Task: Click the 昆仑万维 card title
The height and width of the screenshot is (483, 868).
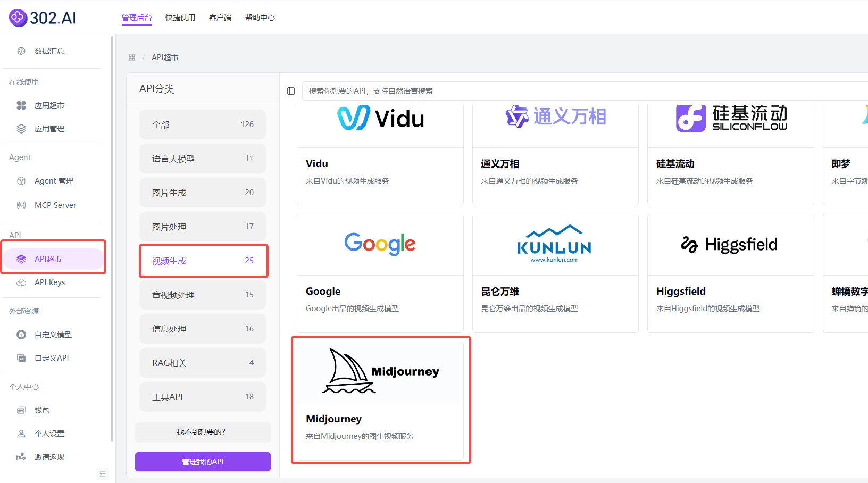Action: click(x=500, y=292)
